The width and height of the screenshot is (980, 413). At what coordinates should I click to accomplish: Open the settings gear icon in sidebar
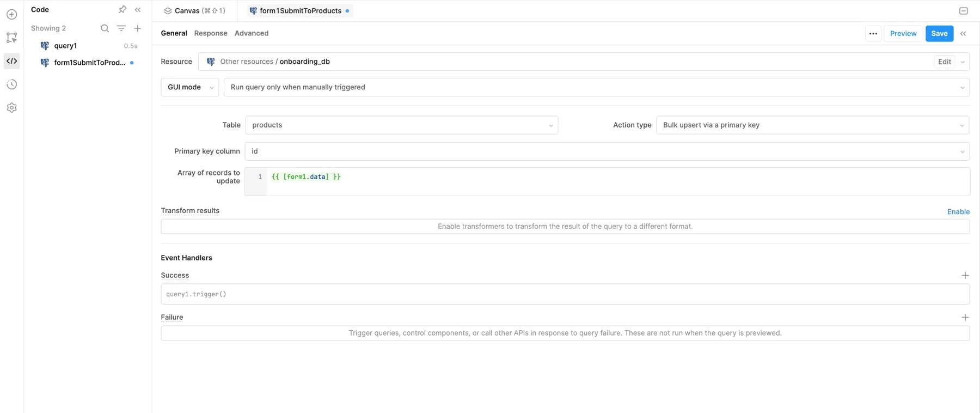pyautogui.click(x=11, y=108)
